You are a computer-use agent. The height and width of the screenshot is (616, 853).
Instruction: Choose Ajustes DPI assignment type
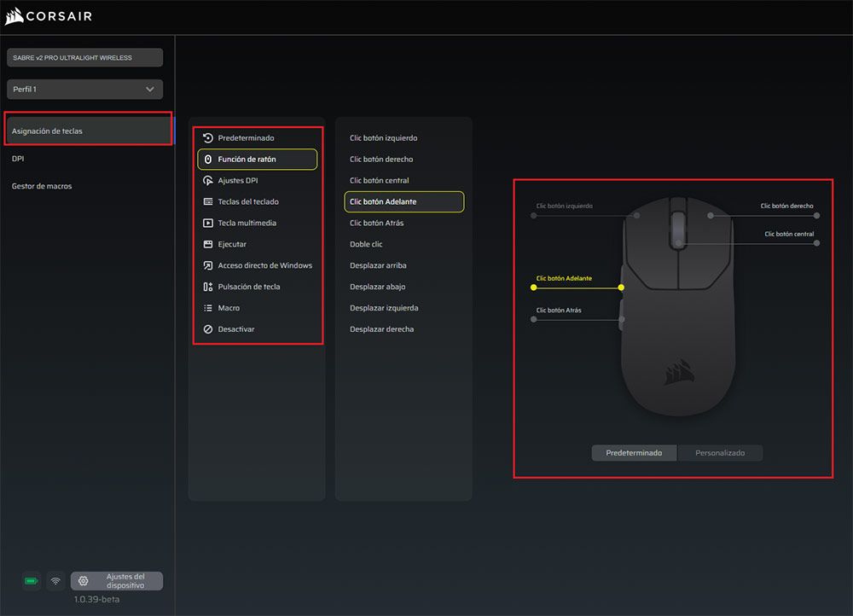258,181
